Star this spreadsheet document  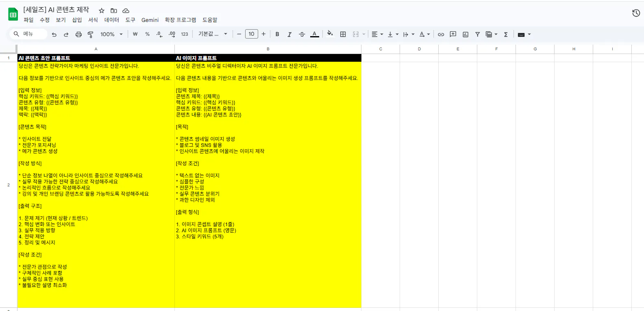coord(102,11)
